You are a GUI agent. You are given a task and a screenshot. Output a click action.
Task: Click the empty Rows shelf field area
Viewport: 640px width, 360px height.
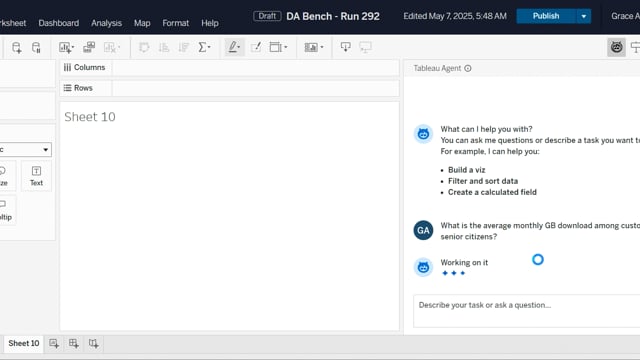point(256,88)
